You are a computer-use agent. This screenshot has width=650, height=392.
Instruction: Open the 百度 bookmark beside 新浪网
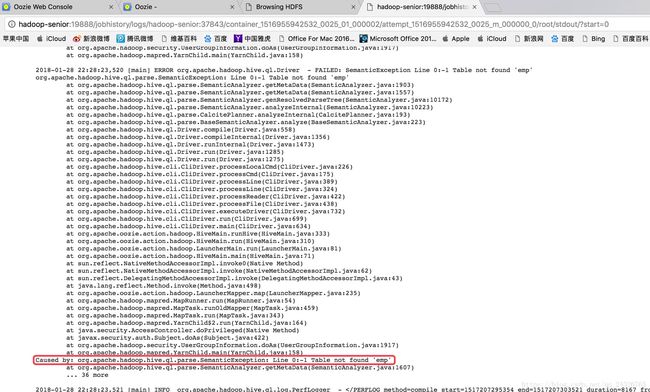point(563,39)
